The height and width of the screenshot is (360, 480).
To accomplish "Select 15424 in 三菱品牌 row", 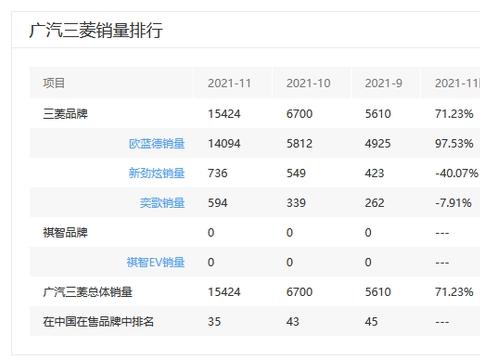I will coord(224,114).
